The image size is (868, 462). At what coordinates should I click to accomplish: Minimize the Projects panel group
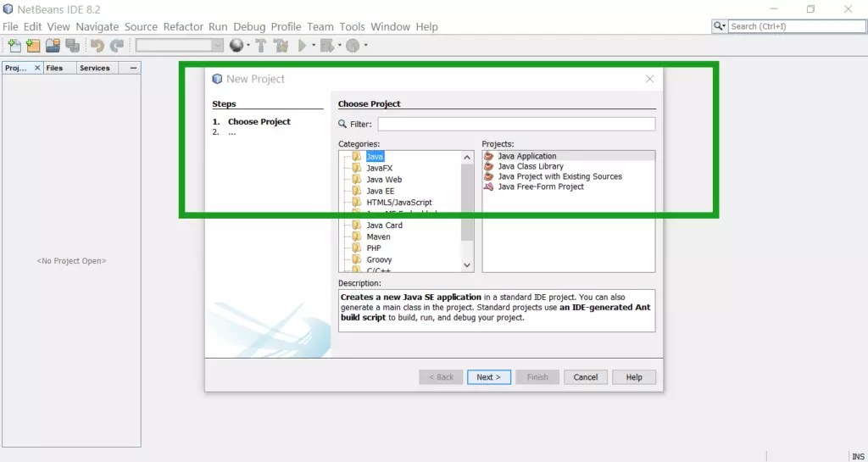pos(133,68)
